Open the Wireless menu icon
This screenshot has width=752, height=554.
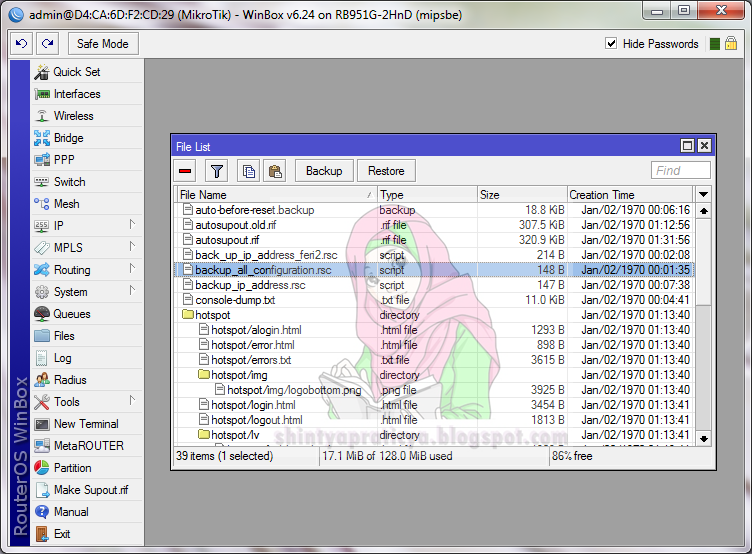point(42,116)
